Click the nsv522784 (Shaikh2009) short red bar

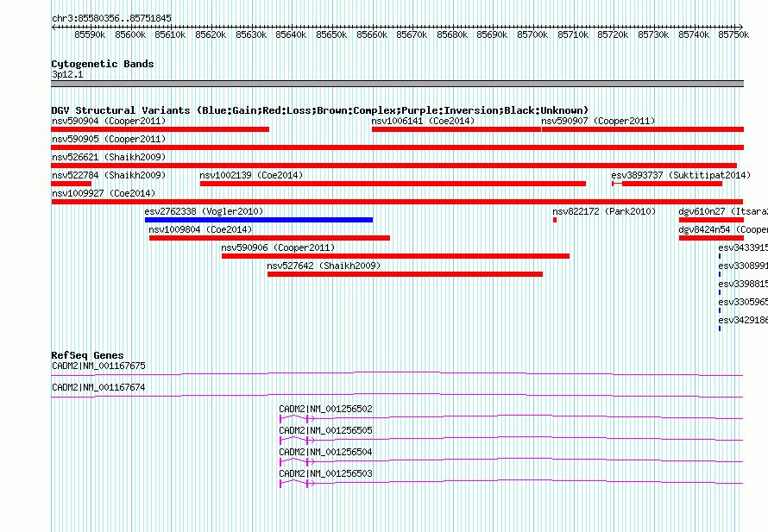[x=71, y=184]
